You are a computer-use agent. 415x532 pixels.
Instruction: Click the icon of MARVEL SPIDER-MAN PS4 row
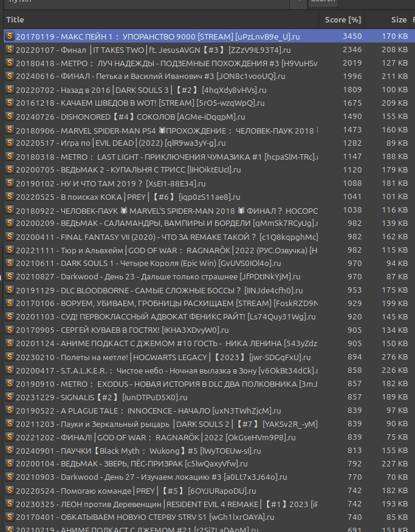[10, 129]
